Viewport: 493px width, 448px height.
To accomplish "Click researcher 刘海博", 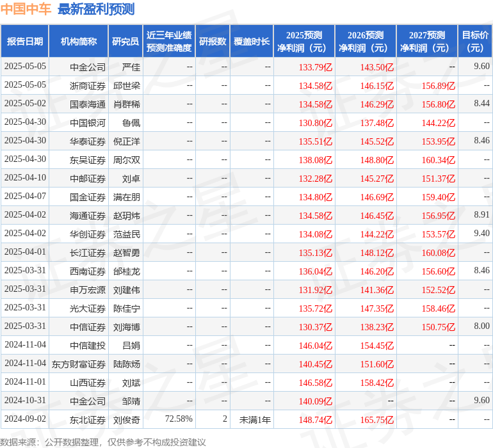I will (127, 327).
